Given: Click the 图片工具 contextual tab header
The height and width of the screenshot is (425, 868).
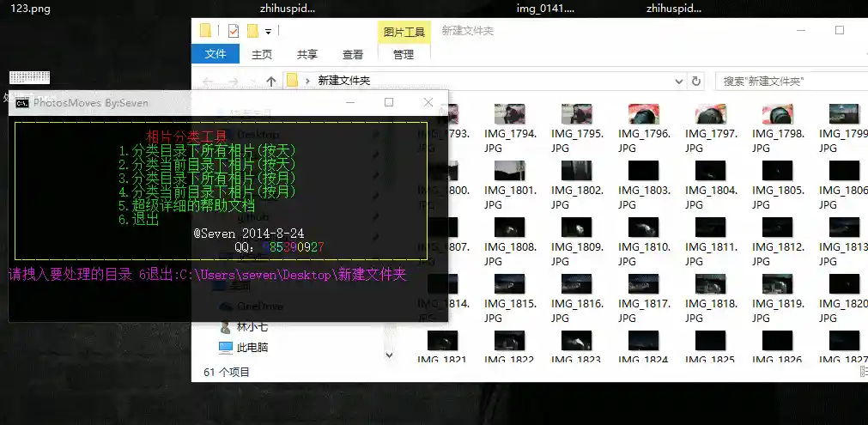Looking at the screenshot, I should coord(404,32).
